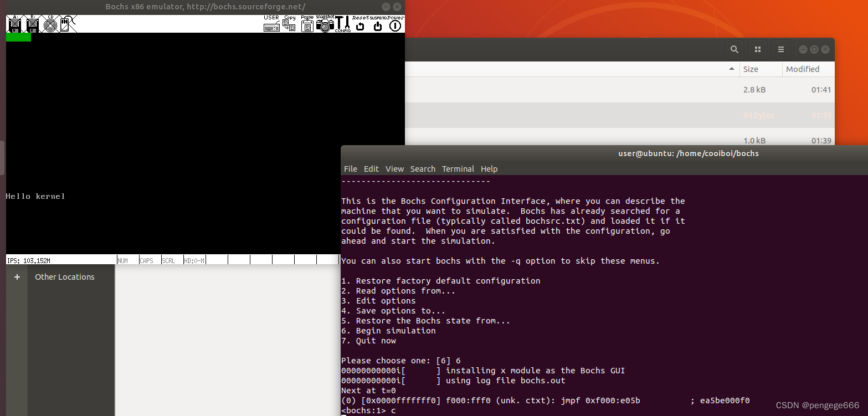Click 'installing x module as the Bochs GUI' line
This screenshot has width=868, height=416.
483,371
